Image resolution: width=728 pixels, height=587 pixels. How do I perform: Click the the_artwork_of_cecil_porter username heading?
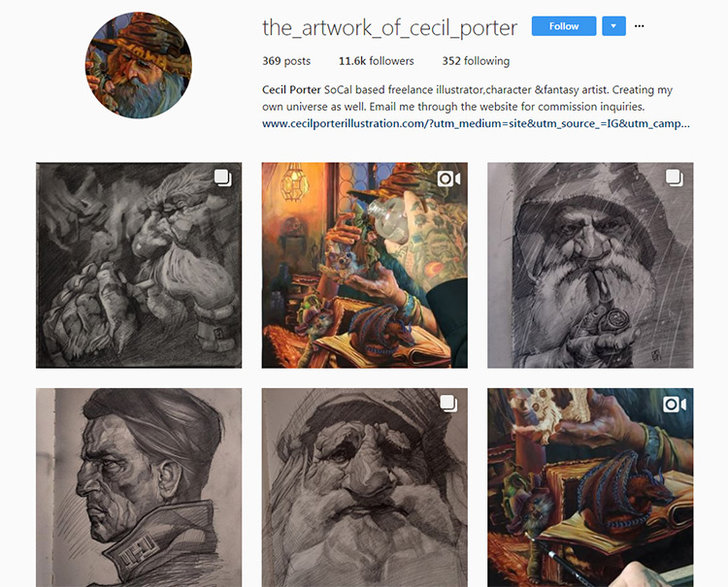389,27
